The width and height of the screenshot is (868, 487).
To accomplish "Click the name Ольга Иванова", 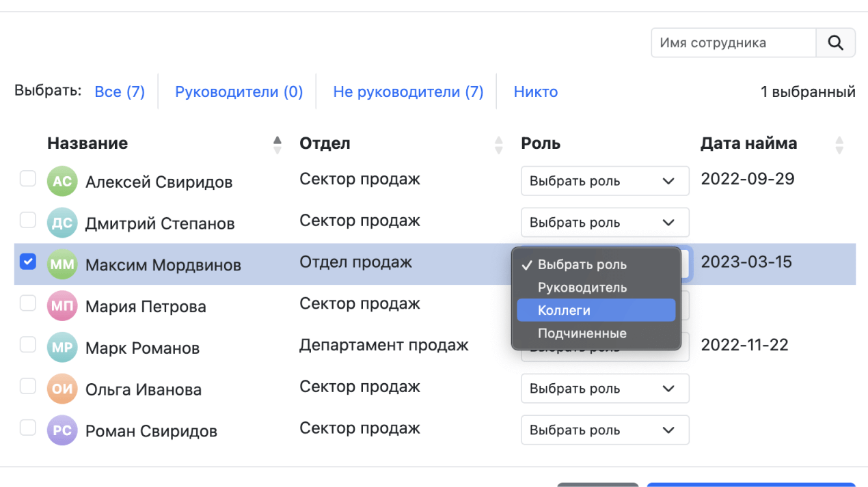I will pos(144,390).
